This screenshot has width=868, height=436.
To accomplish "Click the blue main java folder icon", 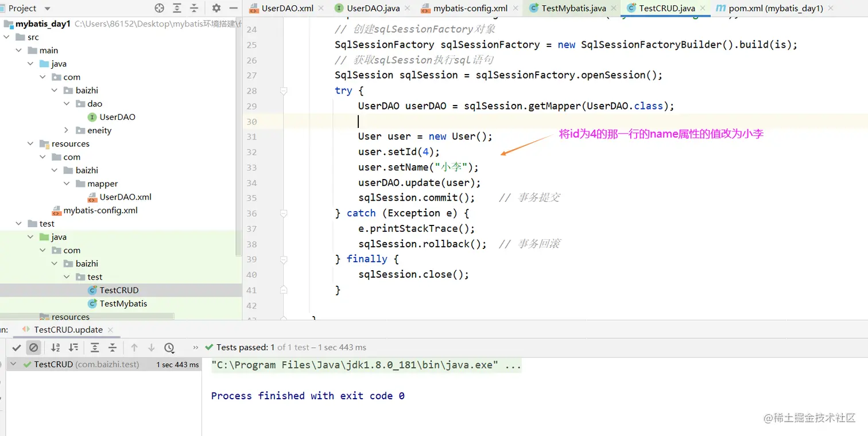I will coord(44,64).
